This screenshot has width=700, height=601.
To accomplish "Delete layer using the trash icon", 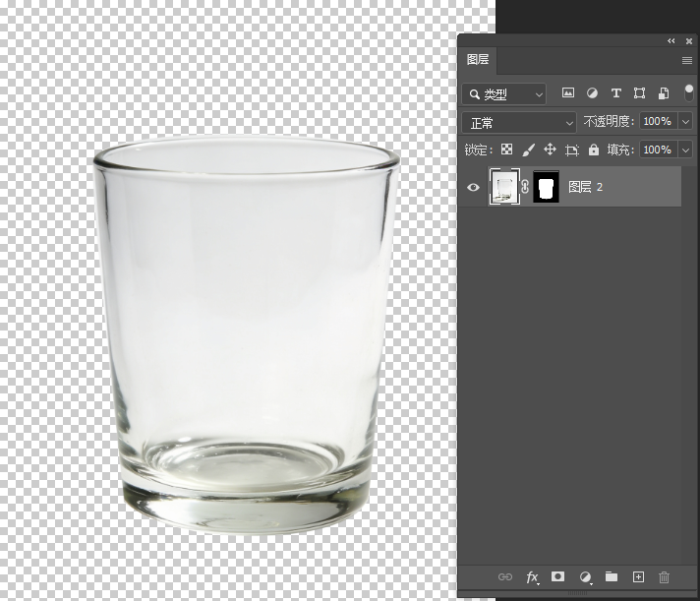I will tap(664, 576).
